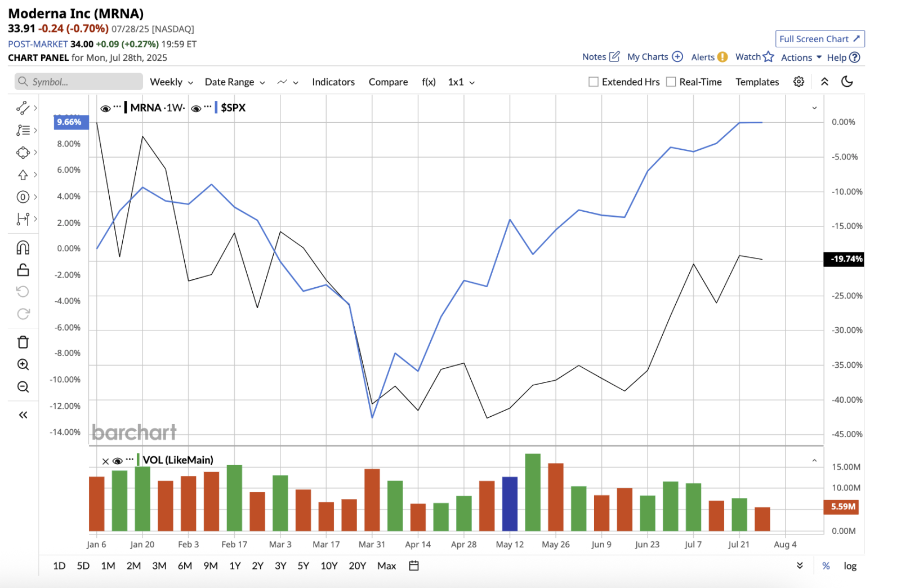This screenshot has height=588, width=901.
Task: Select the measure tool
Action: click(23, 219)
